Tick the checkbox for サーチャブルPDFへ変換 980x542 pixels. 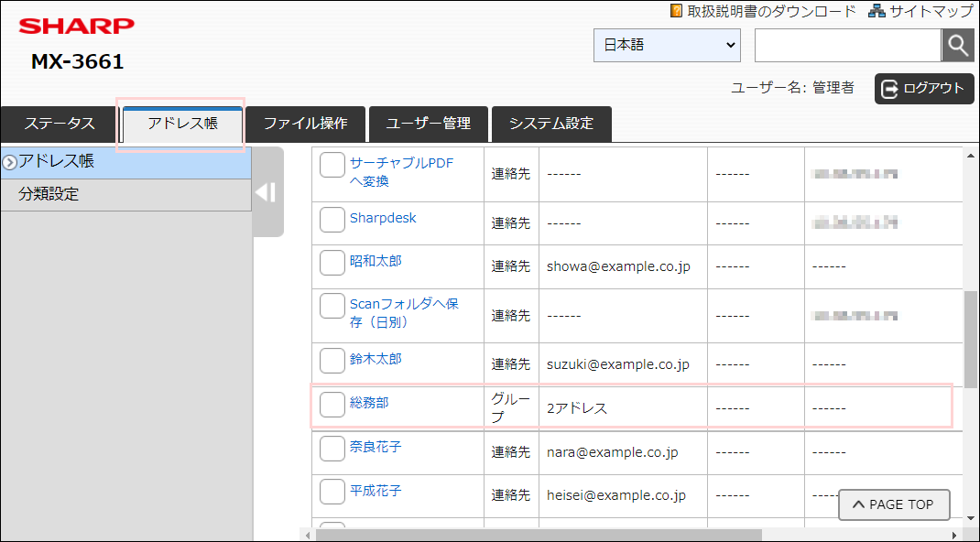coord(332,165)
